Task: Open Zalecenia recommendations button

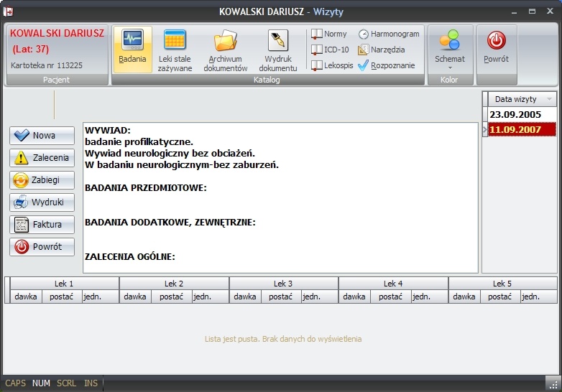Action: coord(42,158)
